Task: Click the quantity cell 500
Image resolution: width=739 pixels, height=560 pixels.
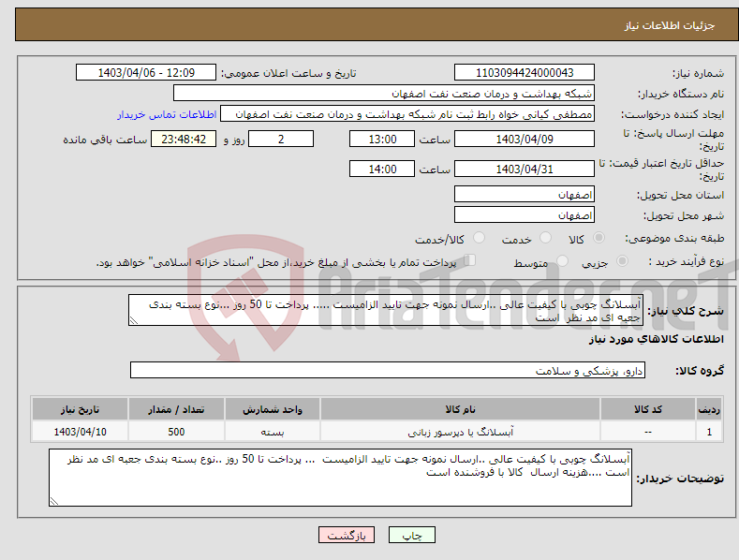Action: click(176, 432)
